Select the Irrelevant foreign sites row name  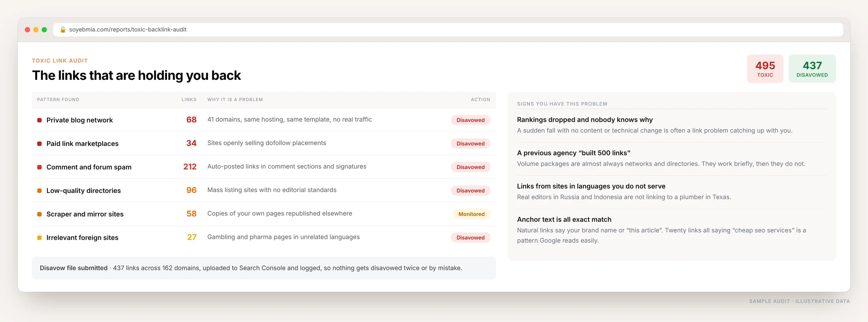point(82,238)
